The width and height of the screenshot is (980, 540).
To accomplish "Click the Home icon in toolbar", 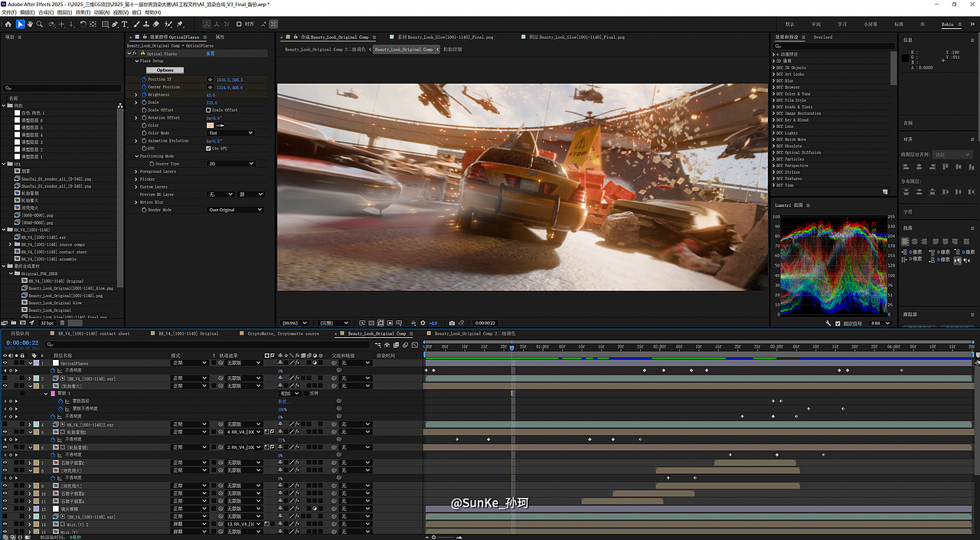I will (x=8, y=25).
